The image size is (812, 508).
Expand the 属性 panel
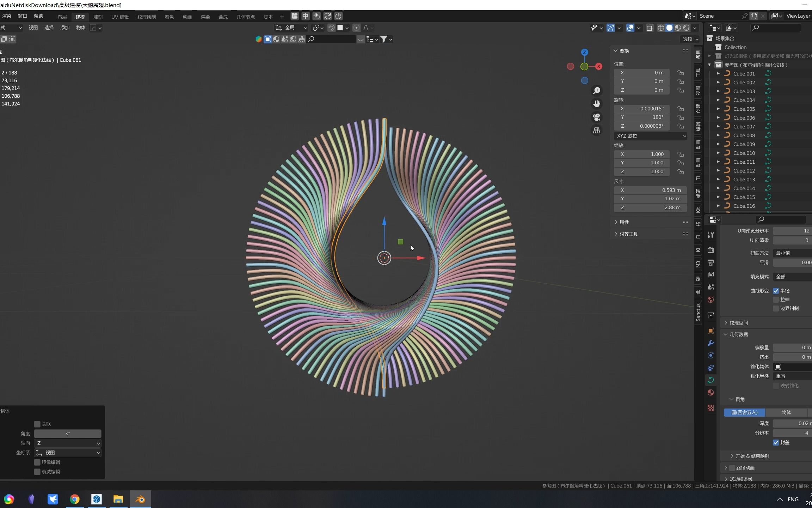[622, 222]
